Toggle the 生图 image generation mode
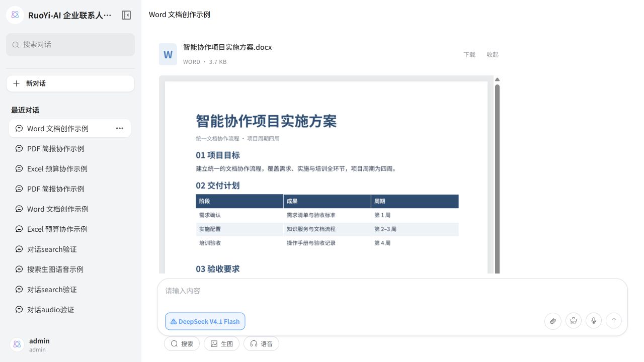Viewport: 644px width, 362px height. [221, 344]
